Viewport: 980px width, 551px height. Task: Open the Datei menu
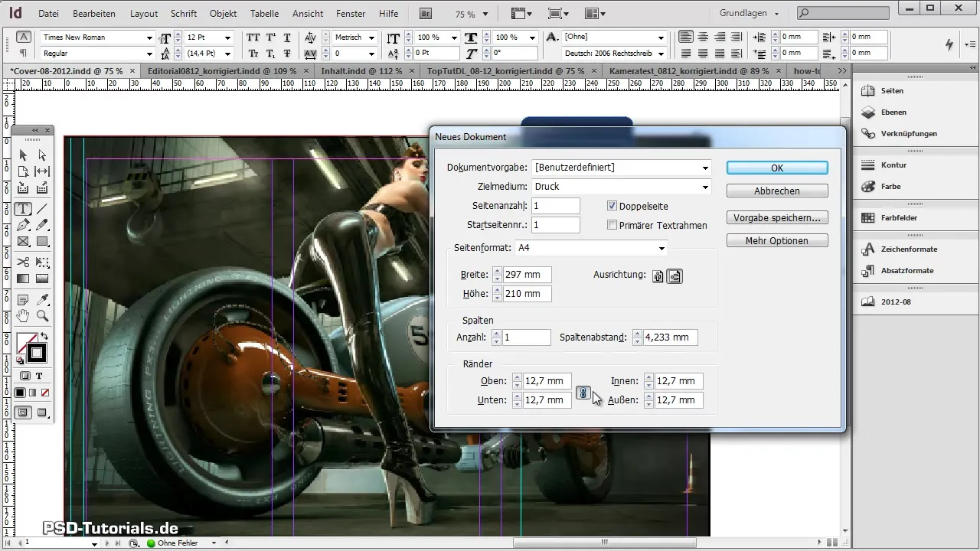(x=48, y=14)
